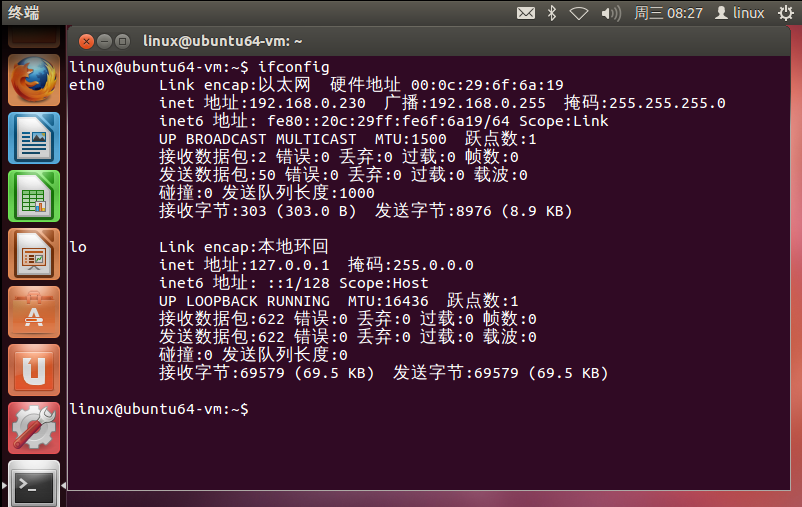Viewport: 802px width, 507px height.
Task: Click the MAC address 00:0c:29:6f:6a:19
Action: click(487, 85)
